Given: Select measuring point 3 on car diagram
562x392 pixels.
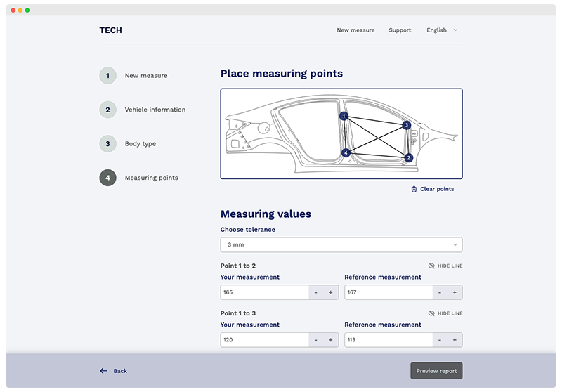Looking at the screenshot, I should 406,125.
